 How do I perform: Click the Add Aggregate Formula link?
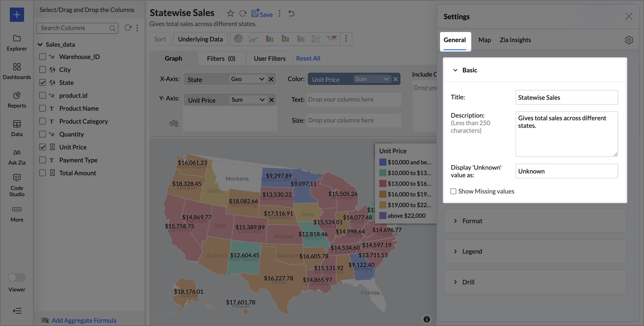coord(84,320)
